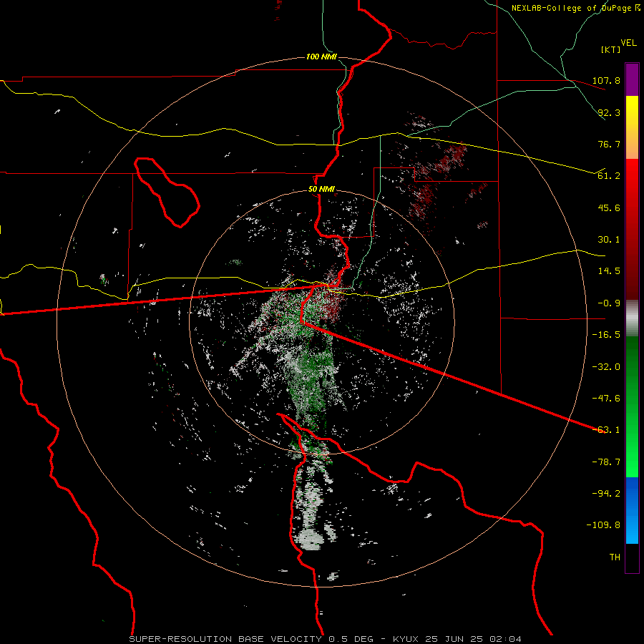Screen dimensions: 644x644
Task: Click the 92.3 scale value
Action: tap(609, 112)
